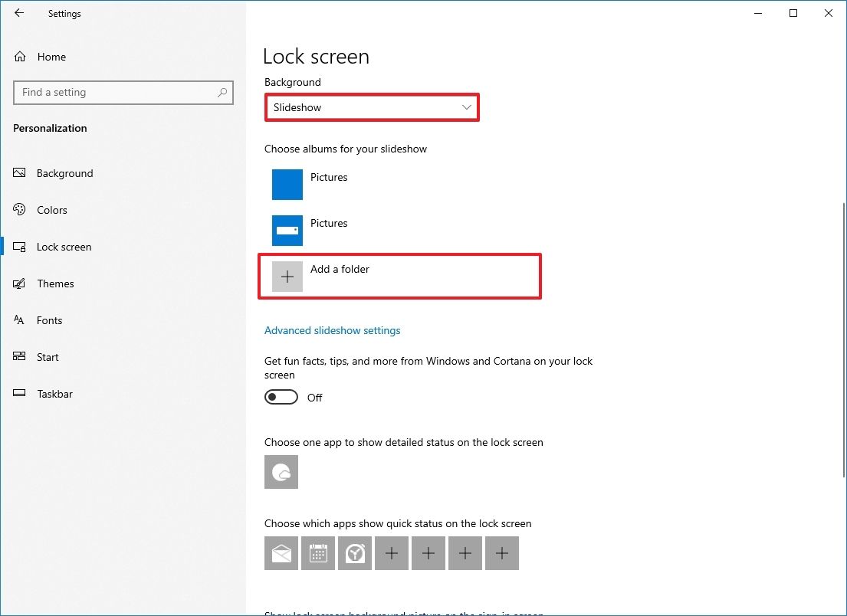Select the first Pictures album thumbnail
847x616 pixels.
coord(287,184)
